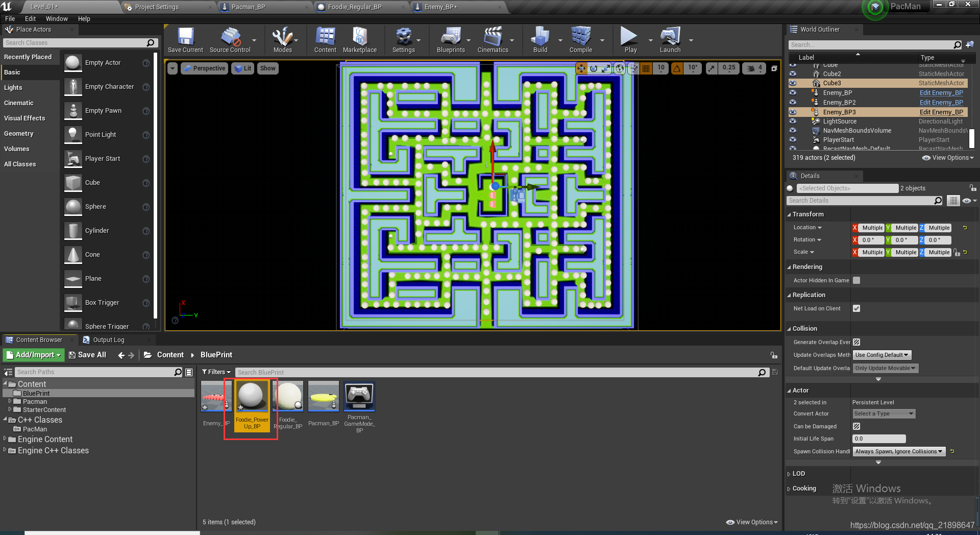This screenshot has height=535, width=980.
Task: Click the Launch toolbar button
Action: (x=670, y=40)
